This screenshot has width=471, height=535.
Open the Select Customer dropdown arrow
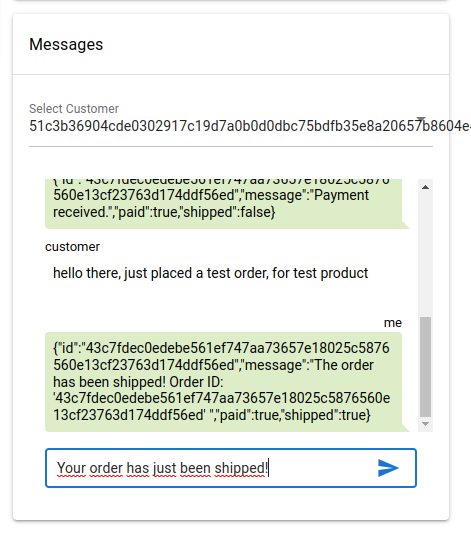coord(421,118)
